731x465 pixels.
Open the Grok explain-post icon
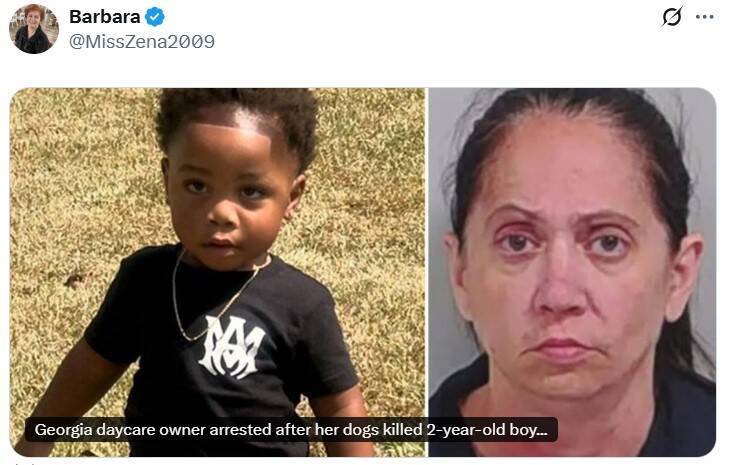(x=672, y=17)
